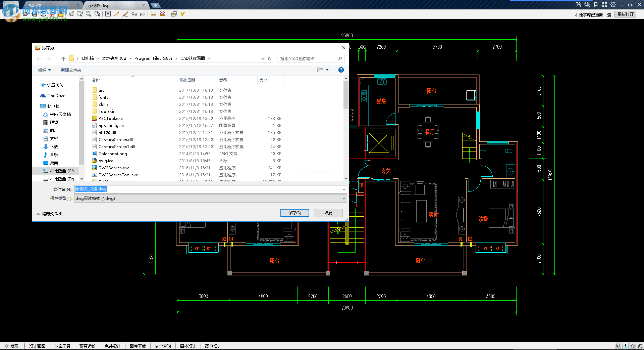Collapse folders with 隐藏文件夹
The width and height of the screenshot is (644, 350).
[x=49, y=214]
